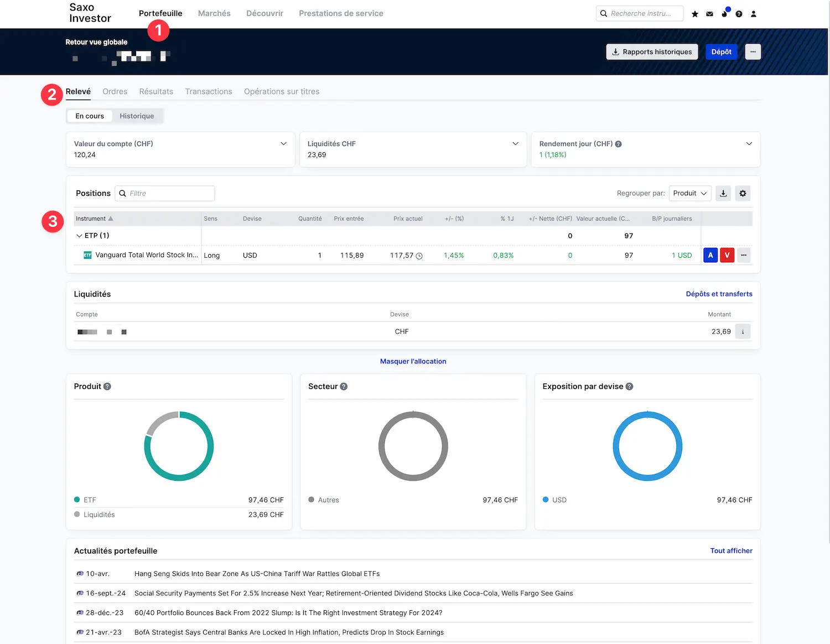
Task: Open the Transactions tab
Action: tap(209, 92)
